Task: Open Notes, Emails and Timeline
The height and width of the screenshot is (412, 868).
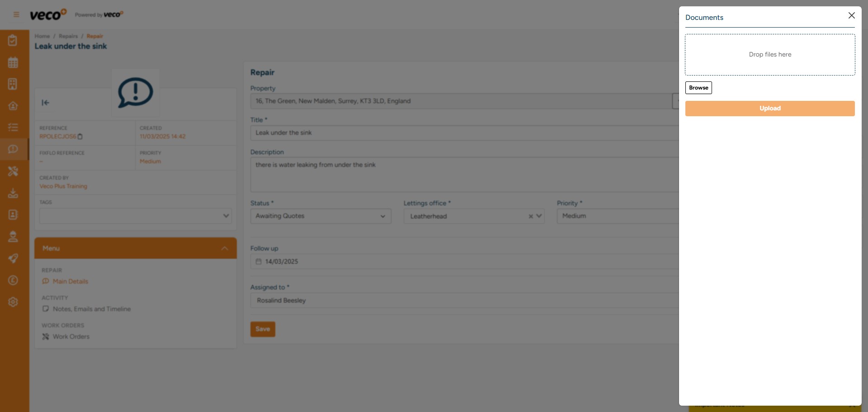Action: [92, 309]
